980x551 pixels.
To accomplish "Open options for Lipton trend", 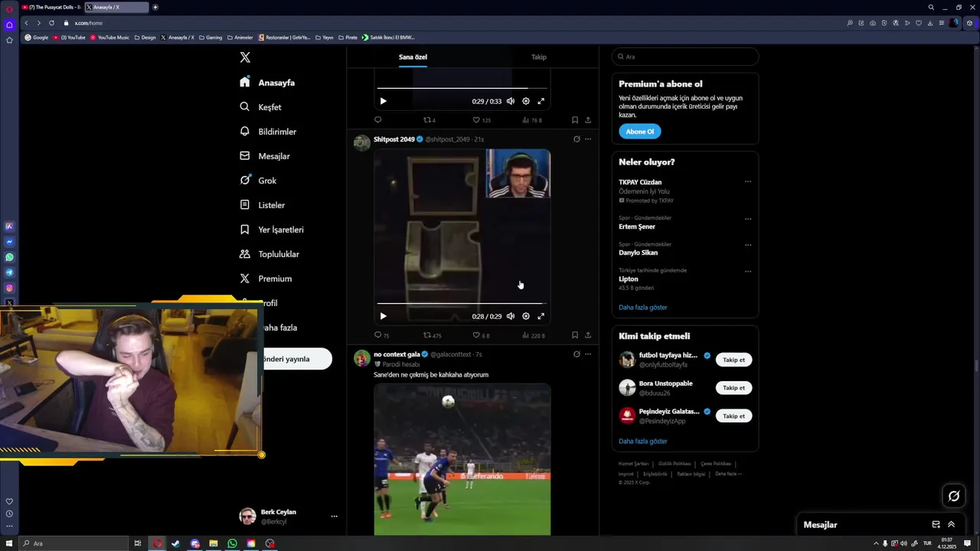I will [x=748, y=271].
